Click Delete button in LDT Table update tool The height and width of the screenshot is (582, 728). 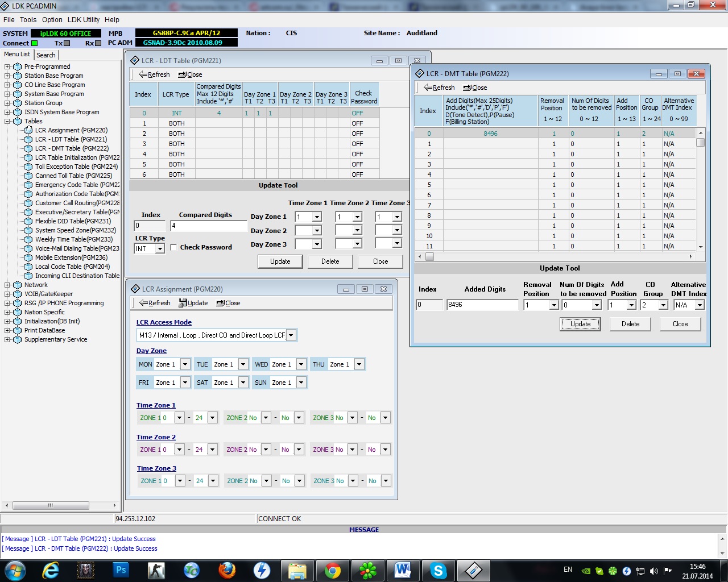tap(330, 261)
